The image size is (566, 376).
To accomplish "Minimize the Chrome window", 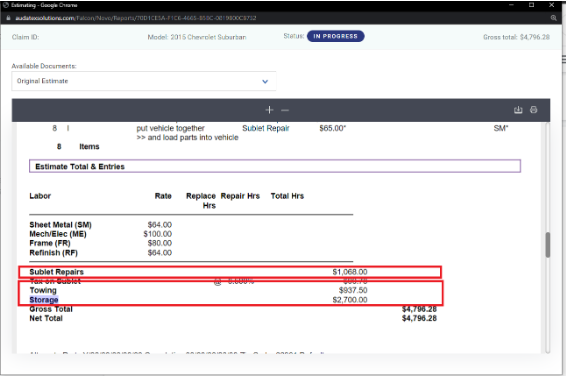I will click(x=511, y=5).
